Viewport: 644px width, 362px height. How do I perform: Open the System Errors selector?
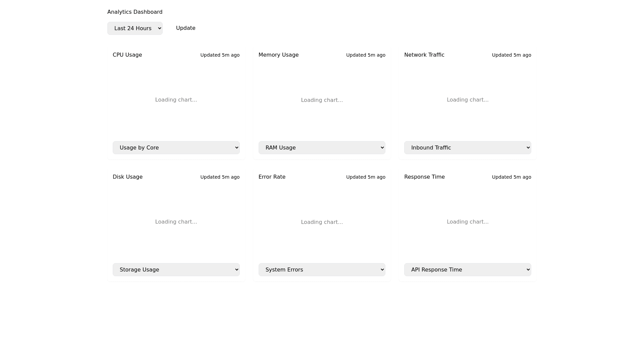[322, 270]
